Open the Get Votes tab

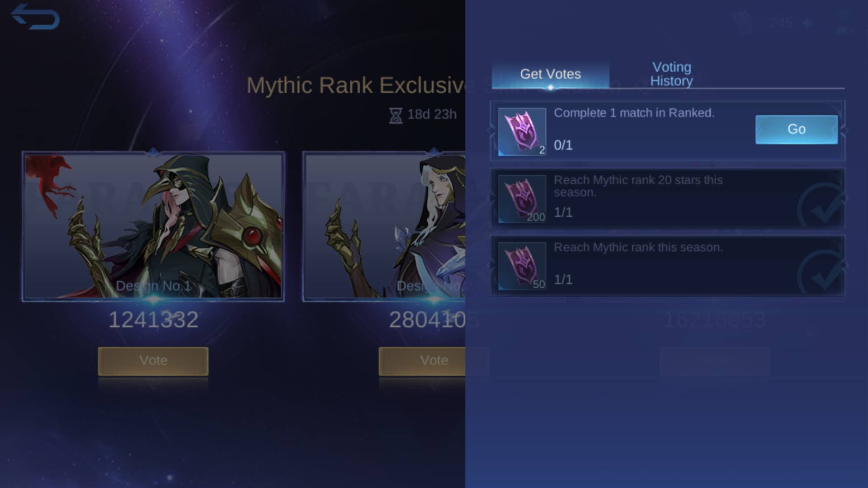click(550, 74)
